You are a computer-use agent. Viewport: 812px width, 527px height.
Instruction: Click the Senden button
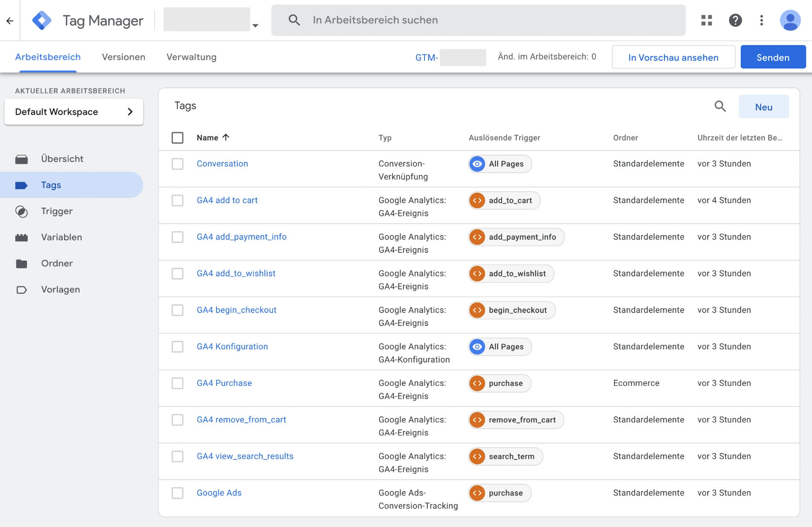click(773, 57)
